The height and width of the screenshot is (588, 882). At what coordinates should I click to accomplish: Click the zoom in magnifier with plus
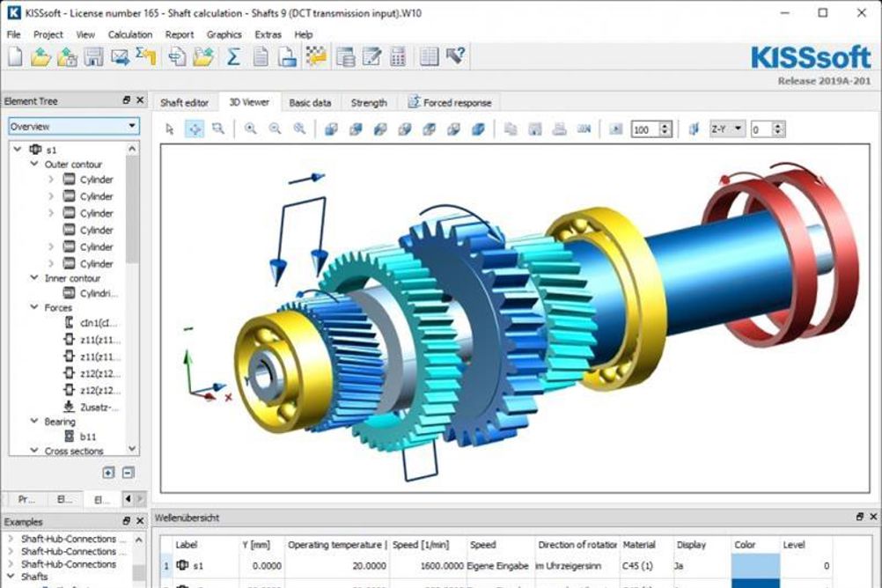pyautogui.click(x=250, y=129)
